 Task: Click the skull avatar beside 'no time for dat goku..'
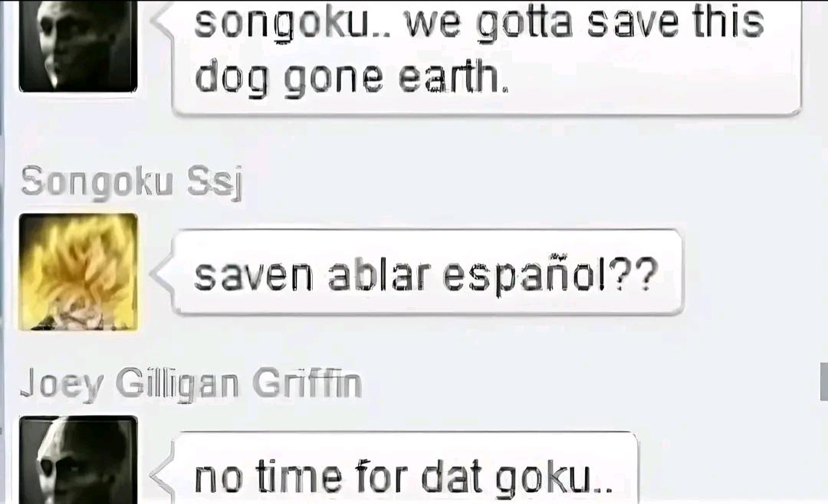(x=78, y=460)
